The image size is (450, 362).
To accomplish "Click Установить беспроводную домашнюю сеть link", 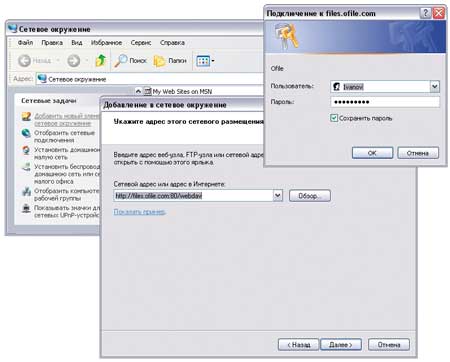I will 67,174.
